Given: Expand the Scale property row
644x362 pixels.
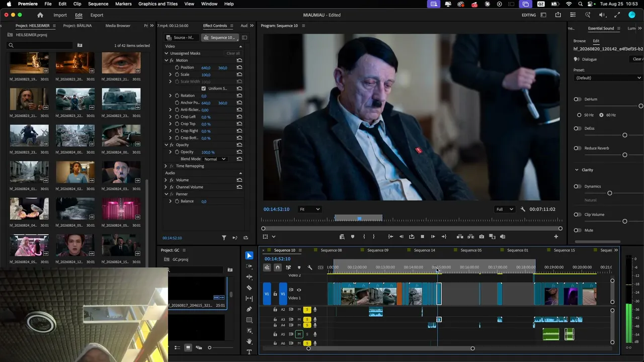Looking at the screenshot, I should coord(171,74).
